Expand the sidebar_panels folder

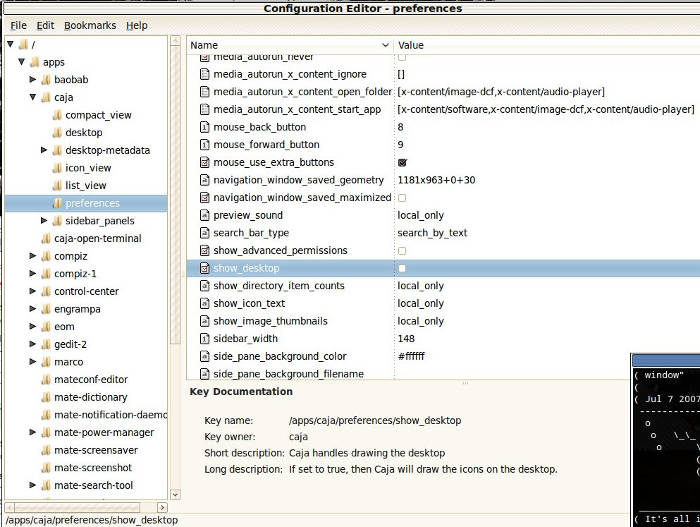(44, 220)
